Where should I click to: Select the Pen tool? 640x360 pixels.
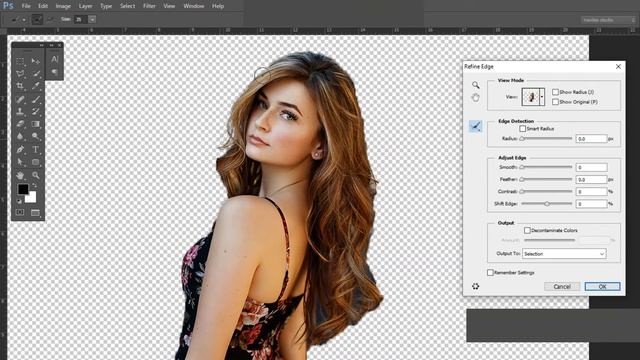pos(20,149)
